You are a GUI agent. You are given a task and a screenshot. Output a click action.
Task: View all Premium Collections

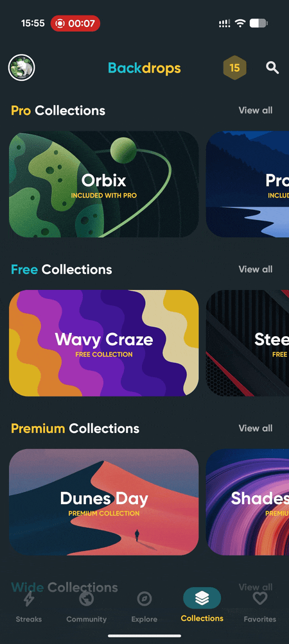[x=256, y=428]
